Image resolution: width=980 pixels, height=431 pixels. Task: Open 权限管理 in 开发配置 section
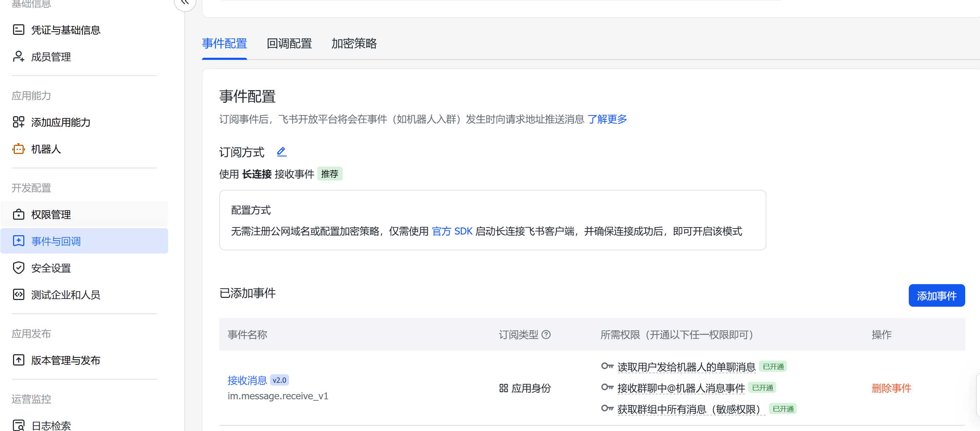coord(51,215)
